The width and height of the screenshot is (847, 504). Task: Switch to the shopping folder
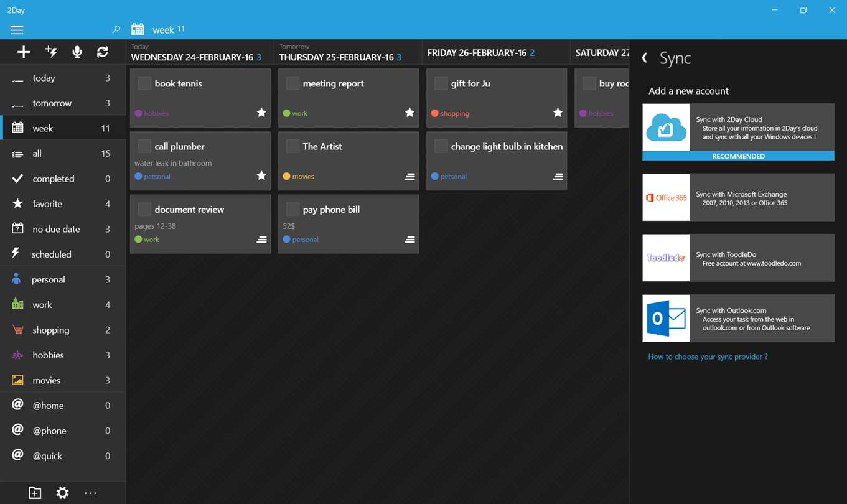(62, 330)
